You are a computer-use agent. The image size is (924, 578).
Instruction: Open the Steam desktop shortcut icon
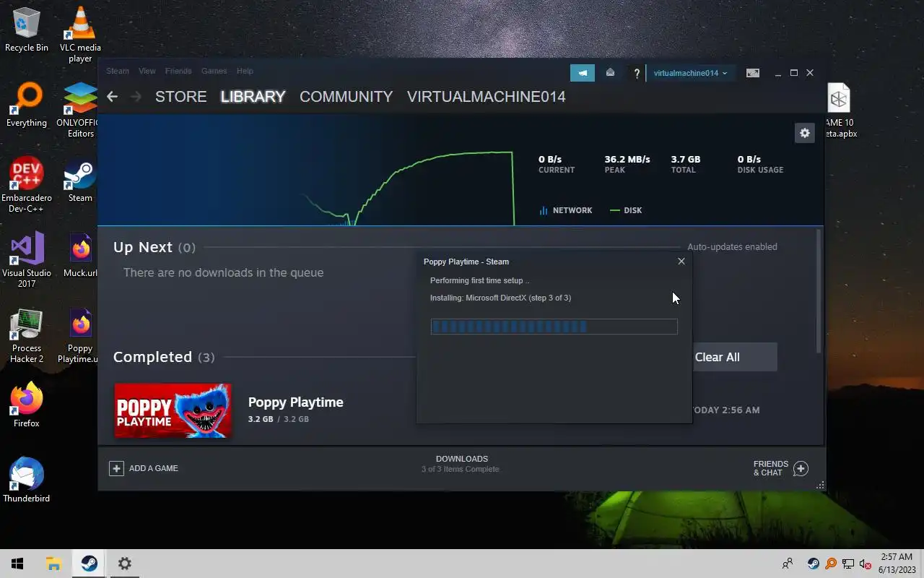point(80,181)
